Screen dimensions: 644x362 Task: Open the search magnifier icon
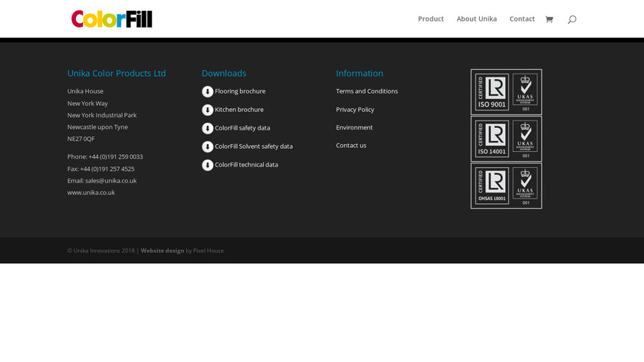pos(572,19)
